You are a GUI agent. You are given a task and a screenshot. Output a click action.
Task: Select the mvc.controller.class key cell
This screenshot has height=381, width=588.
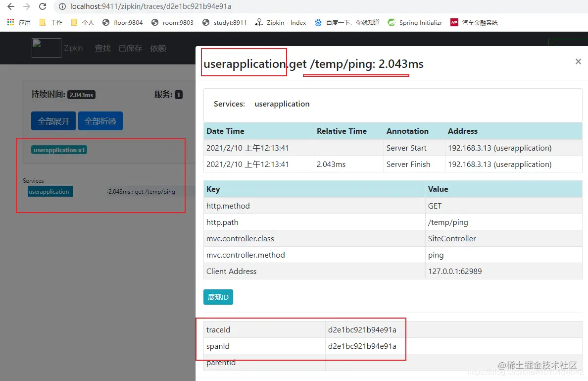314,238
